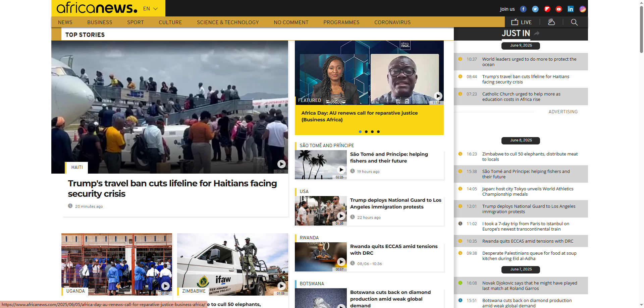
Task: Play the Haiti travel ban video
Action: click(x=281, y=164)
